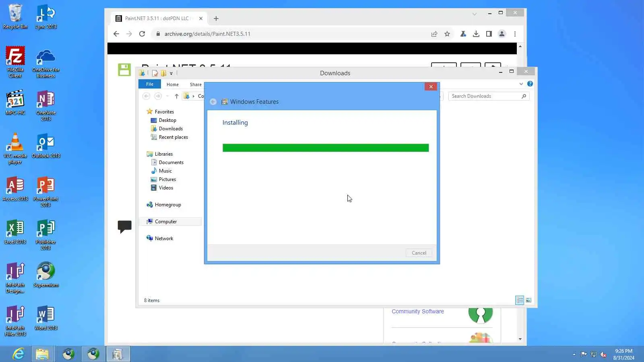This screenshot has height=362, width=644.
Task: Expand the Explorer ribbon chevron
Action: 521,84
